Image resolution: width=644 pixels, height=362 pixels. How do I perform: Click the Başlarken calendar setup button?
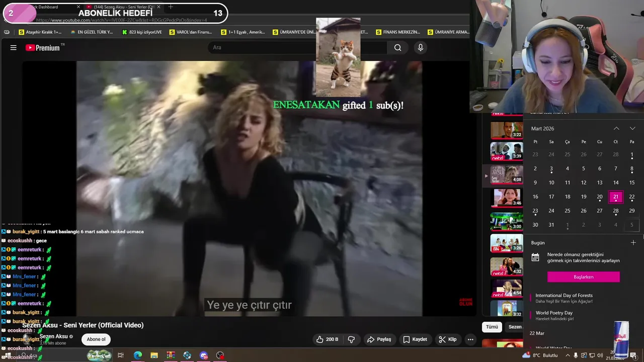click(x=584, y=277)
